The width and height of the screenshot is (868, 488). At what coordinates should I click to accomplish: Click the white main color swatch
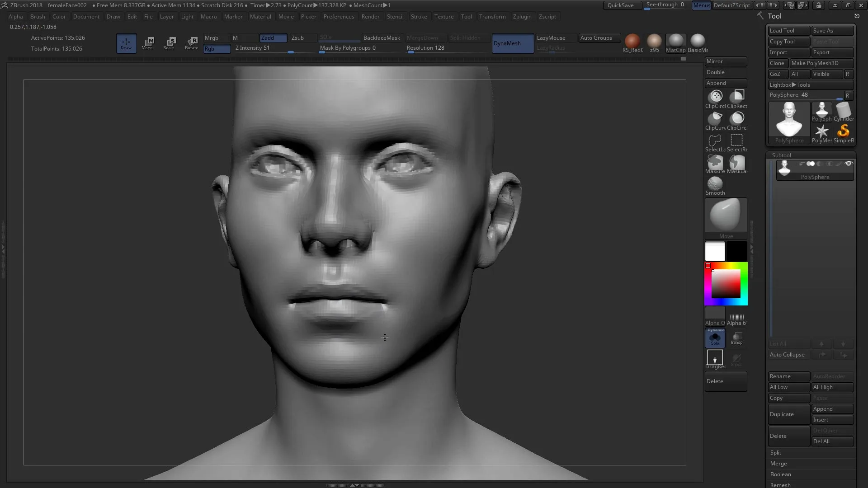point(715,251)
